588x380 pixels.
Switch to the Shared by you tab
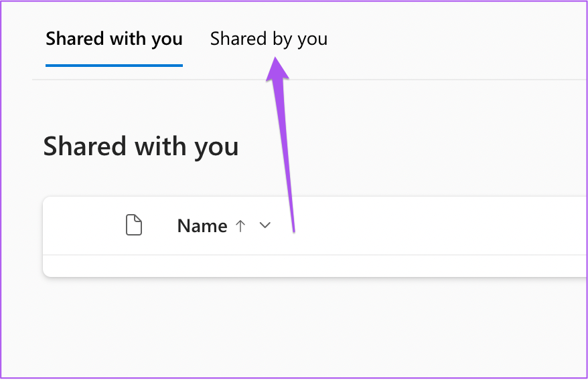269,39
